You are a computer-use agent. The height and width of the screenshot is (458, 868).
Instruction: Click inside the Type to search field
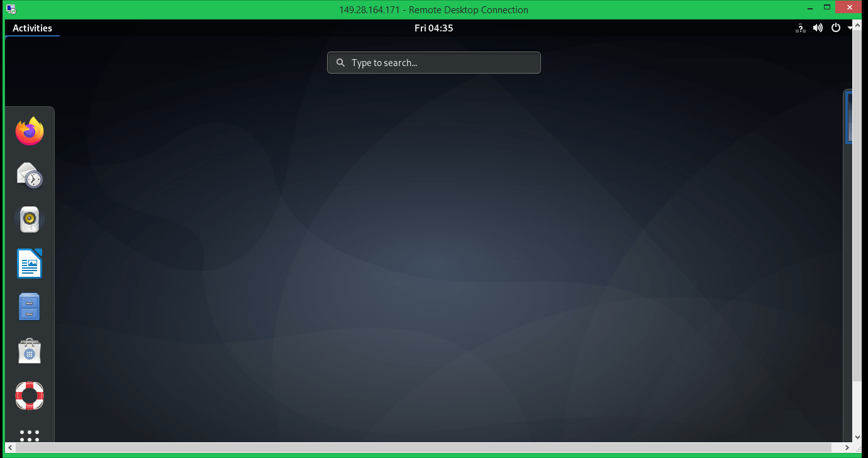click(x=434, y=62)
